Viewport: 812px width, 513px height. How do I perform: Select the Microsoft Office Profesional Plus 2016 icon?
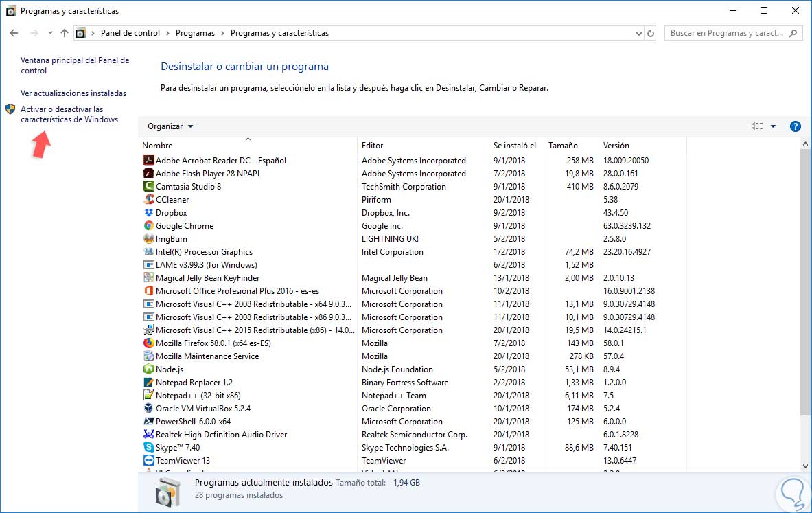coord(149,290)
